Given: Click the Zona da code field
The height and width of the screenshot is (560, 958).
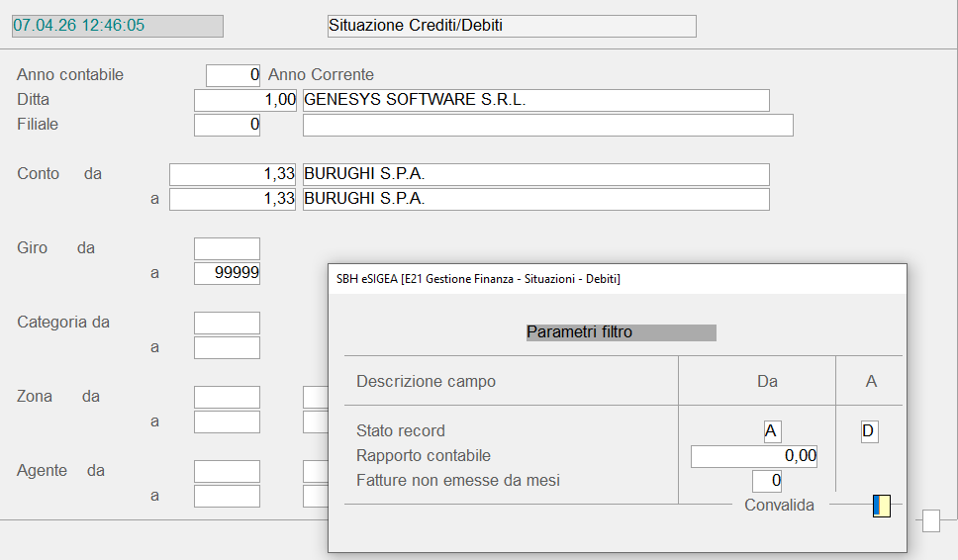Looking at the screenshot, I should click(227, 397).
